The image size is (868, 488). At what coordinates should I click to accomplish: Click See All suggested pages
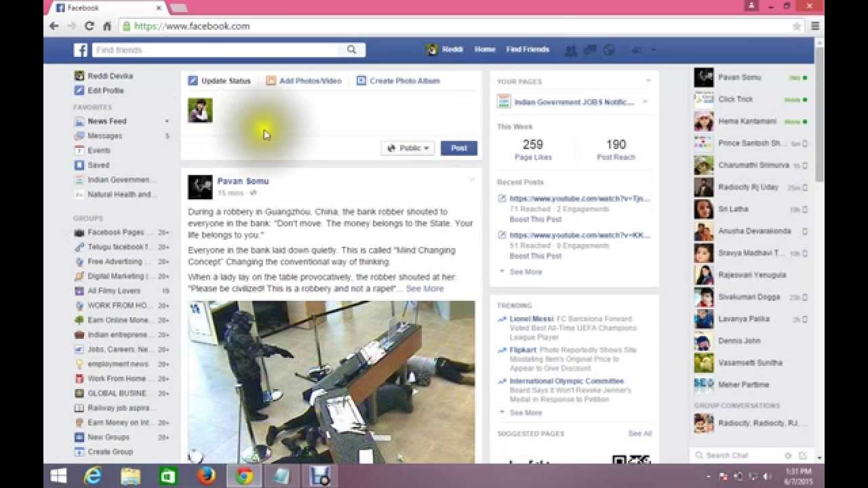tap(639, 434)
